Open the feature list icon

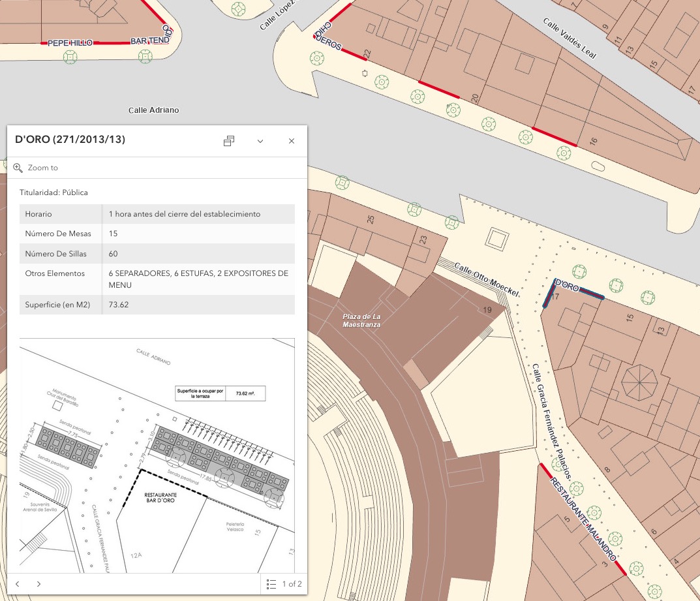pyautogui.click(x=271, y=584)
